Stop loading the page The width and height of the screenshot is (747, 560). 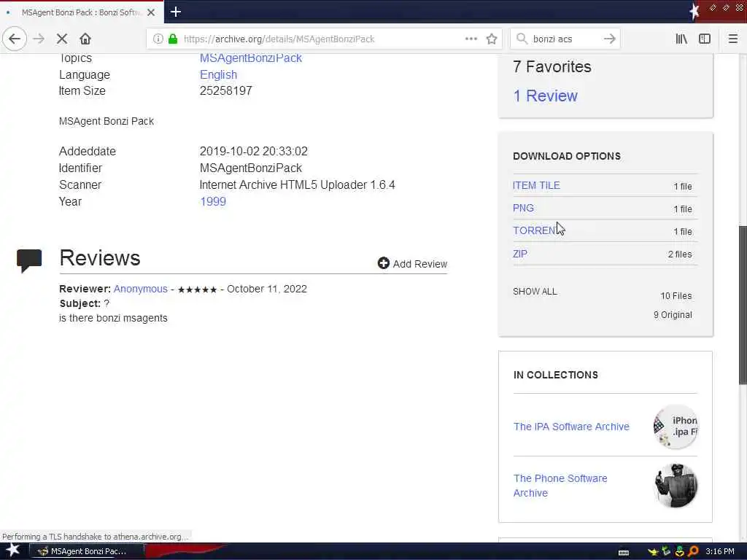coord(62,39)
